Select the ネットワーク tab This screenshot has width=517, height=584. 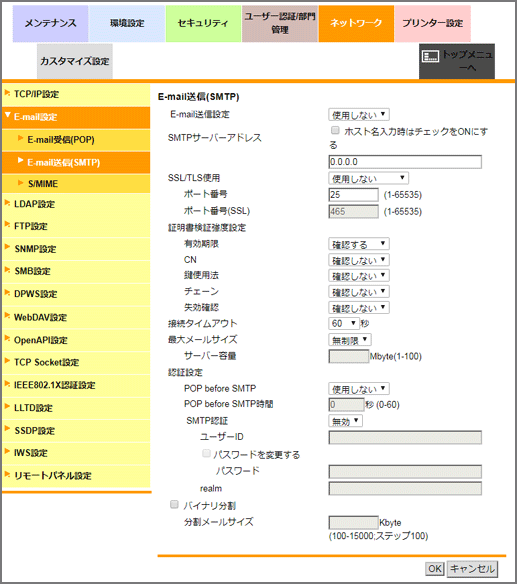(x=356, y=23)
